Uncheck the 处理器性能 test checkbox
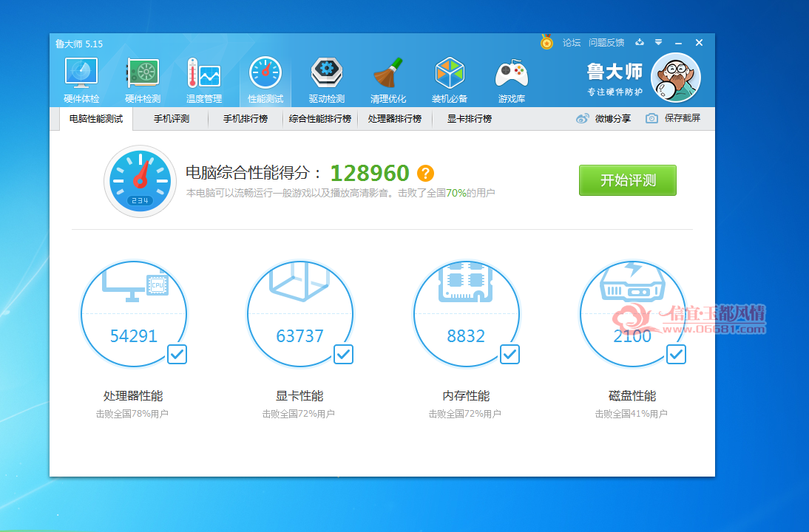This screenshot has height=532, width=809. click(x=177, y=354)
